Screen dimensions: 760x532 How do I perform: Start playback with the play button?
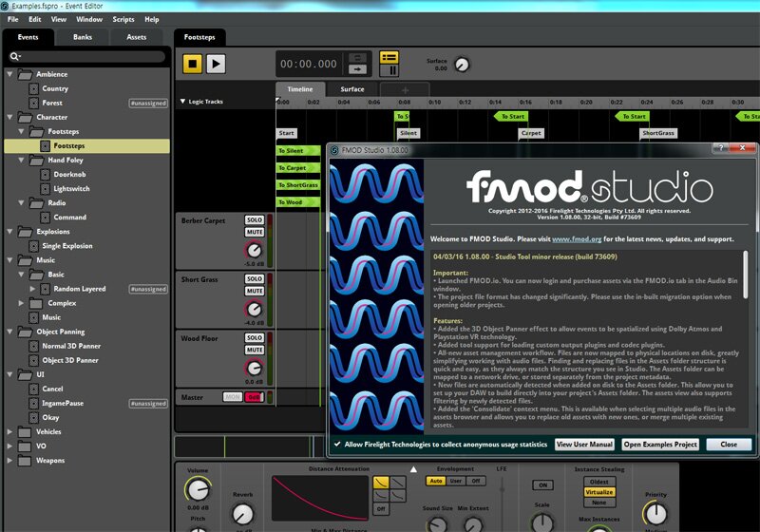216,64
